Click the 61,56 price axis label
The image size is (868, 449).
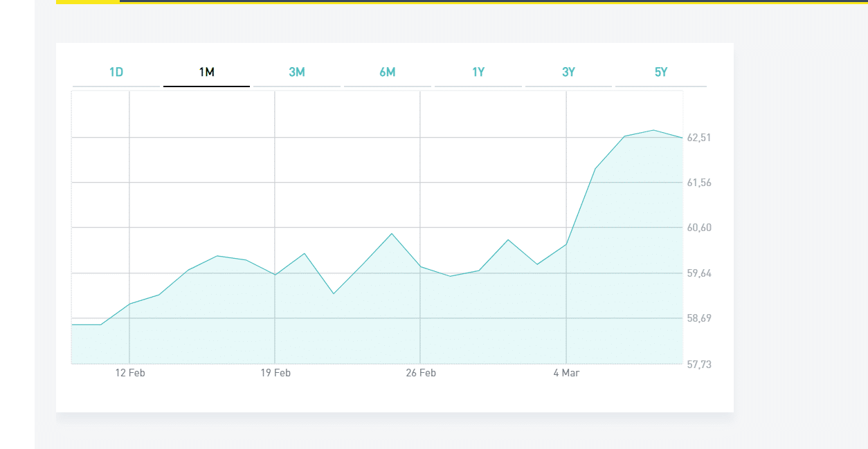pyautogui.click(x=698, y=183)
